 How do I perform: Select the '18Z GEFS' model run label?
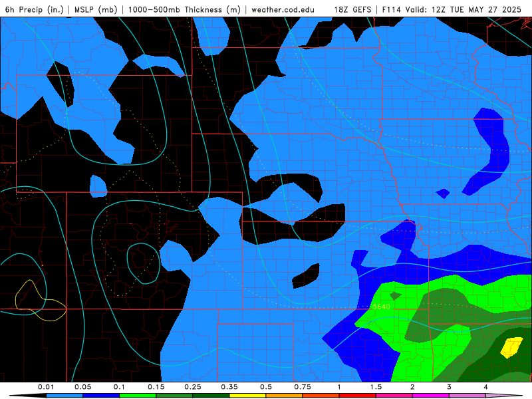tap(352, 9)
